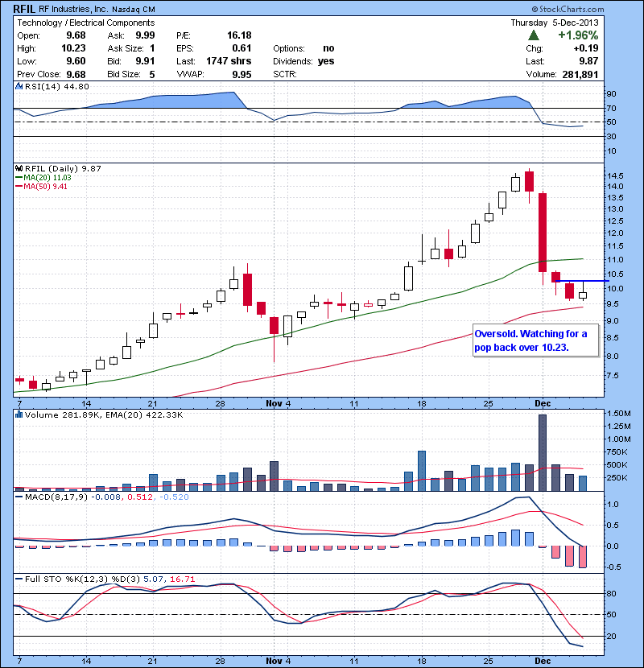Screen dimensions: 644x668
Task: Click the Low value 9.60
Action: pyautogui.click(x=76, y=61)
